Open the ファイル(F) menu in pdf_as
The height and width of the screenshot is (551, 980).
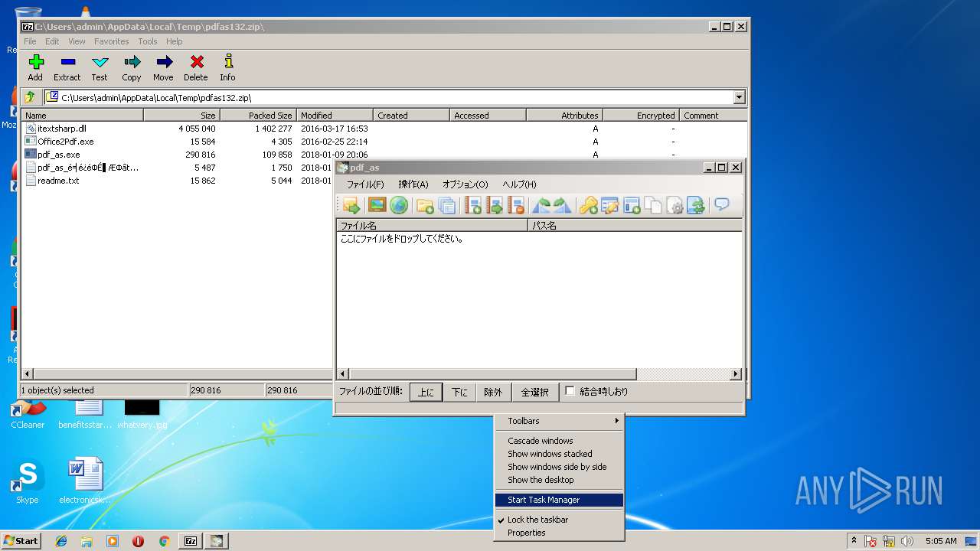click(365, 184)
